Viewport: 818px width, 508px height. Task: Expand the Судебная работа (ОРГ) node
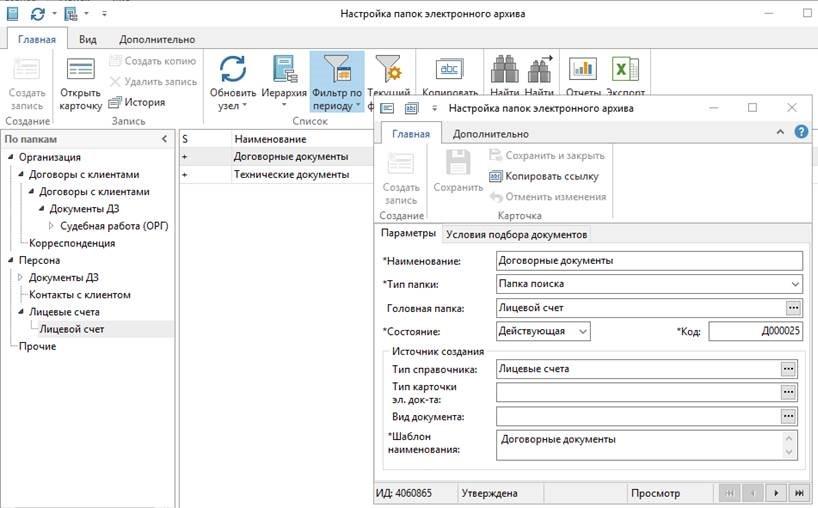[x=52, y=226]
